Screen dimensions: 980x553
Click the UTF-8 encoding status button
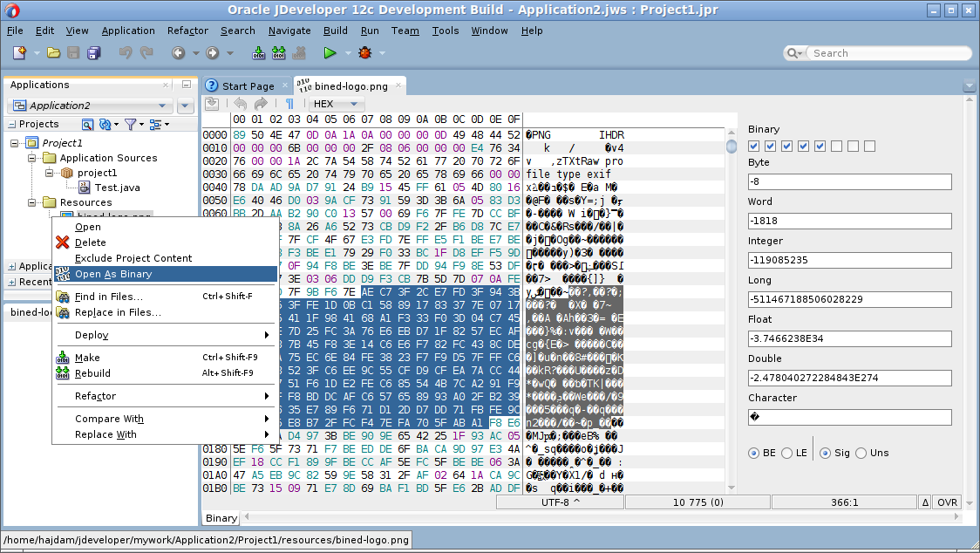(561, 502)
